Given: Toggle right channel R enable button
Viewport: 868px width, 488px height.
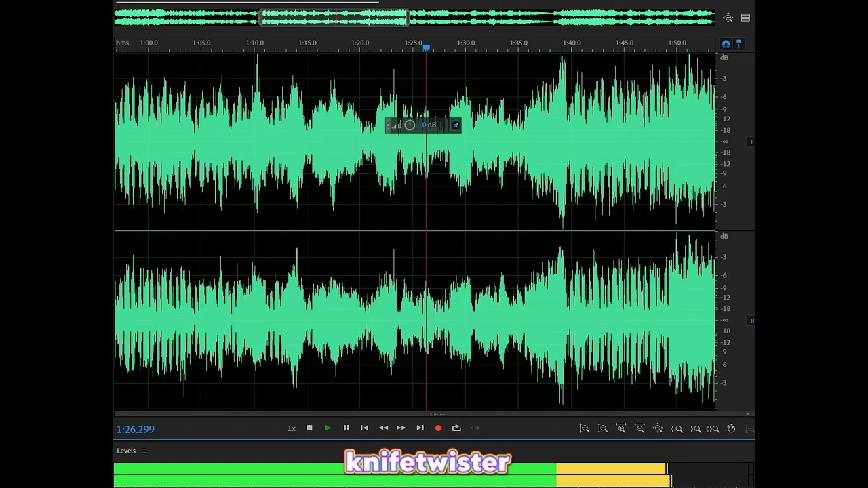Looking at the screenshot, I should (751, 321).
